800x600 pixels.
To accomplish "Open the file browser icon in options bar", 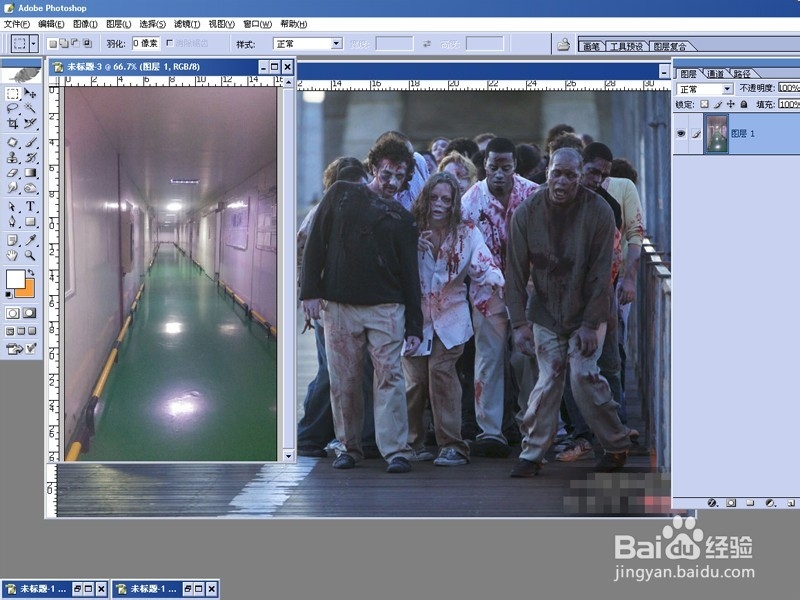I will tap(563, 44).
